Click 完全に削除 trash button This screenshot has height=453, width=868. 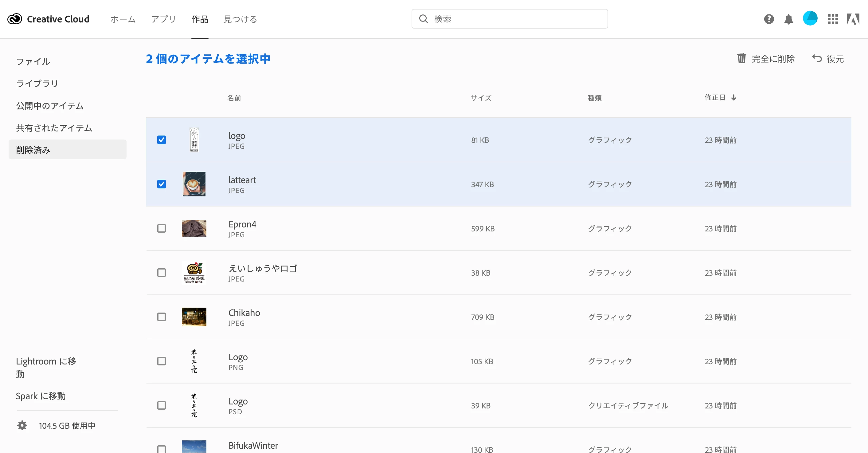765,59
